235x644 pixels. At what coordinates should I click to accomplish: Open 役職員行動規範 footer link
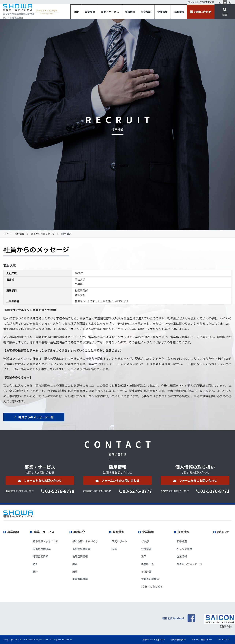(150, 579)
